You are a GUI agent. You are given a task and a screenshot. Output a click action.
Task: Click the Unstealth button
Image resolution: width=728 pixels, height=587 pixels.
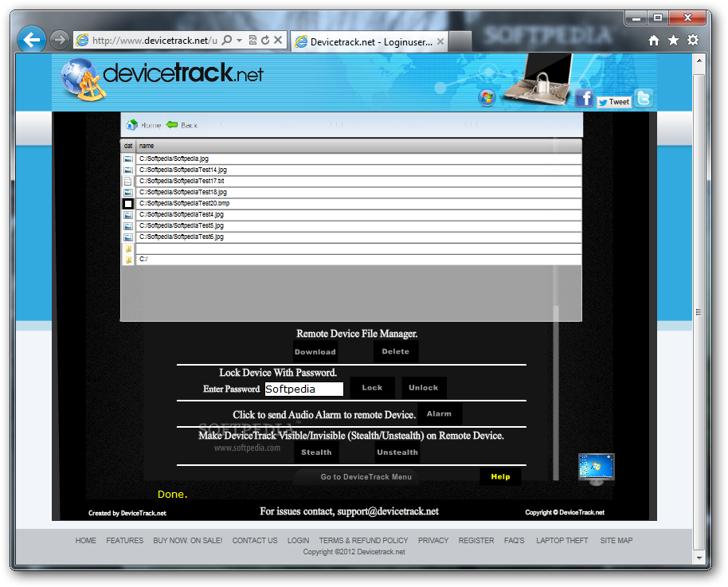coord(397,452)
